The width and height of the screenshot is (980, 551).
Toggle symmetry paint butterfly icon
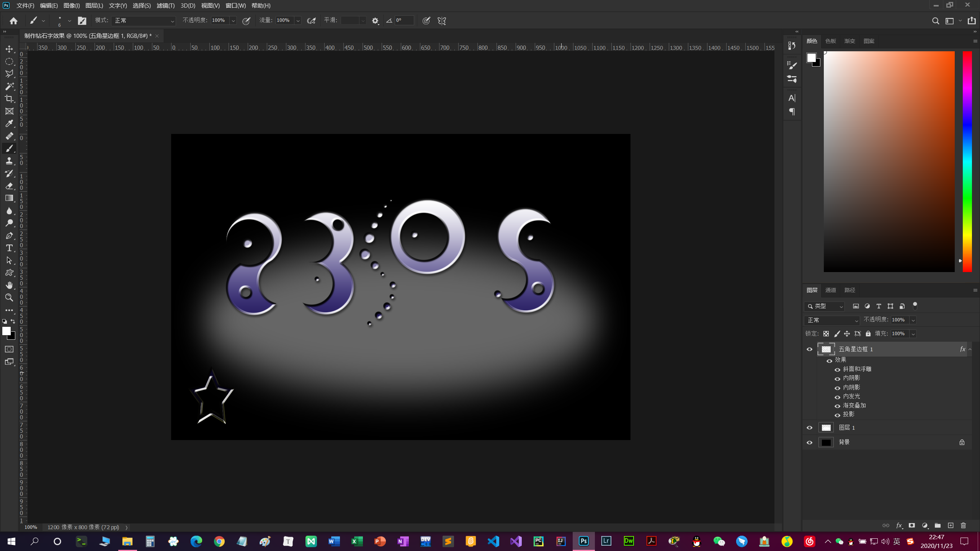coord(442,21)
